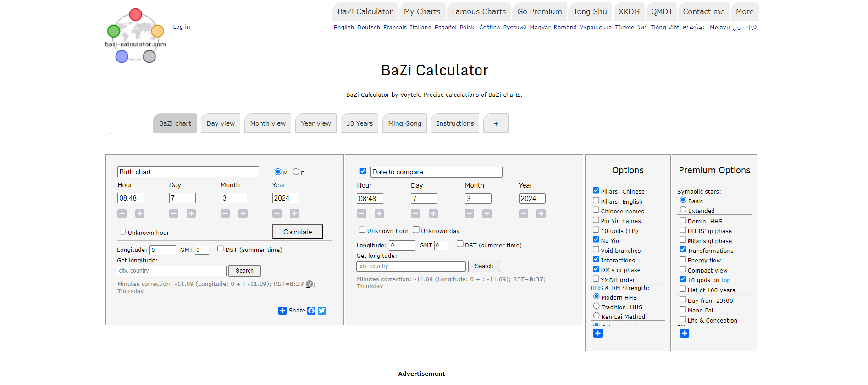Viewport: 868px width, 385px height.
Task: Click Search under Birth chart longitude
Action: click(x=244, y=271)
